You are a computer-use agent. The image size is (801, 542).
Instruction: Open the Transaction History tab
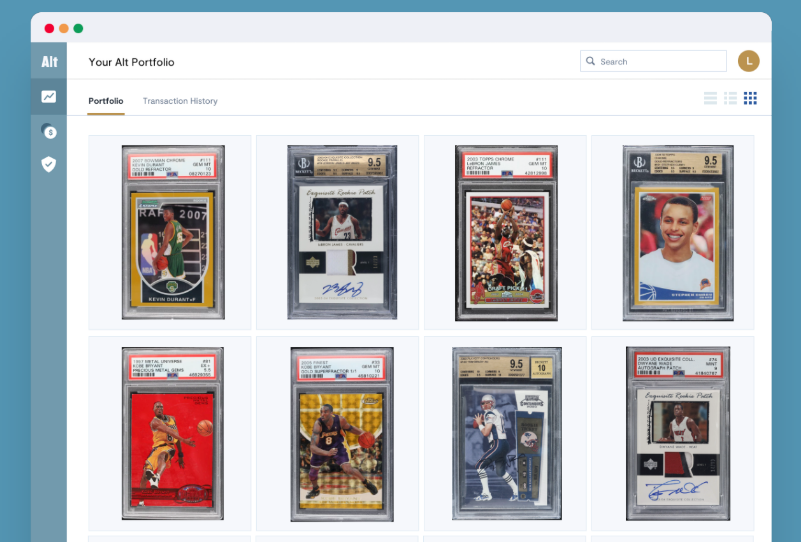click(180, 101)
